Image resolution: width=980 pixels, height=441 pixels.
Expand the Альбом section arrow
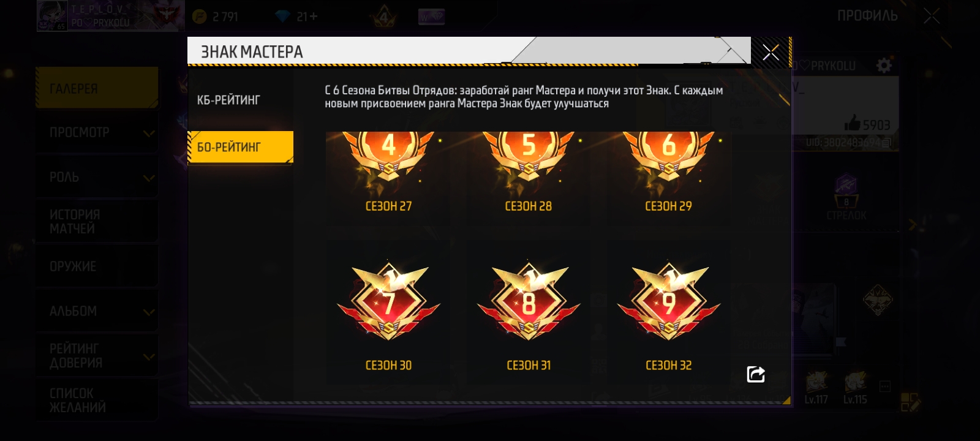tap(148, 312)
